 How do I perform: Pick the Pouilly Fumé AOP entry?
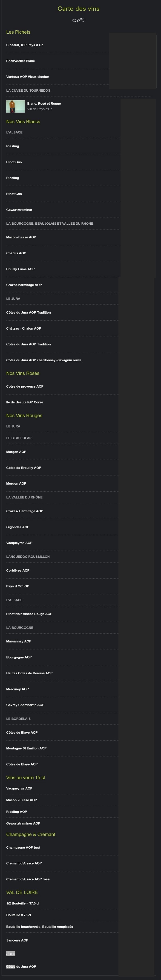coord(20,269)
